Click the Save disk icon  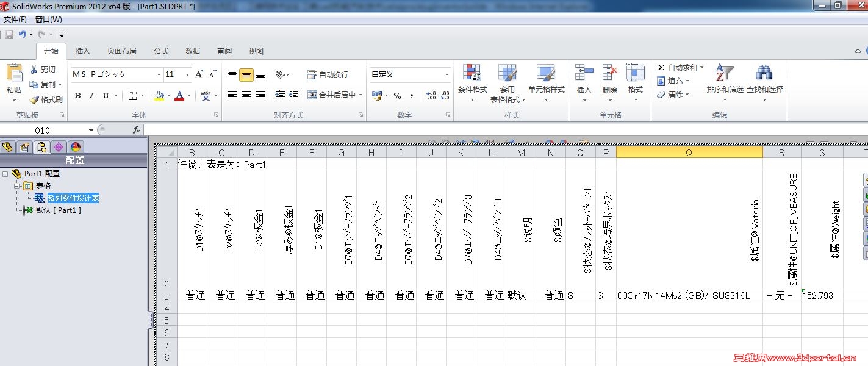point(9,35)
